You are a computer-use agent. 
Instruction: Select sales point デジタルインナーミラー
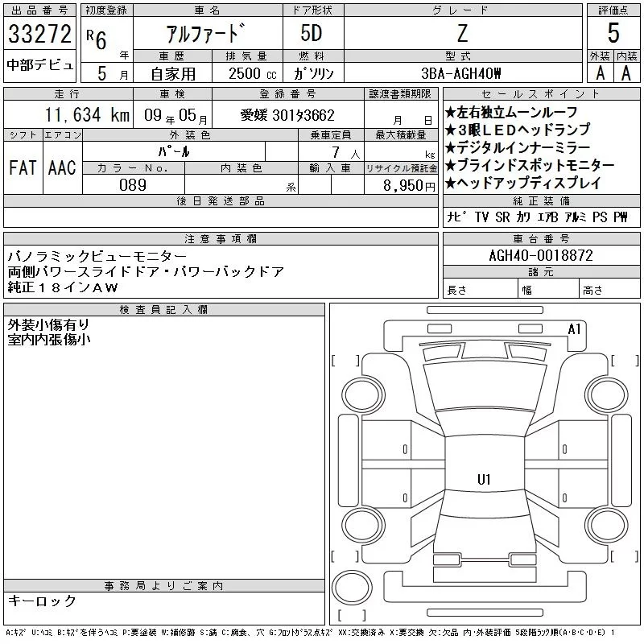coord(518,147)
